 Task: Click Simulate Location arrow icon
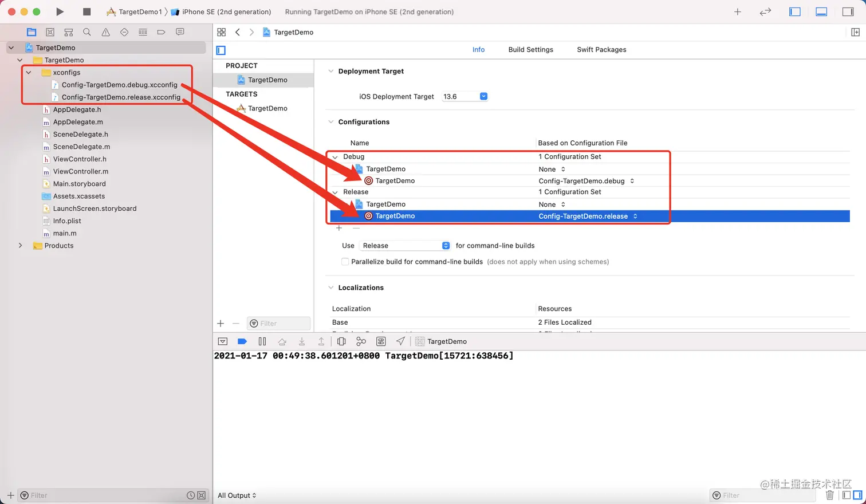coord(400,341)
